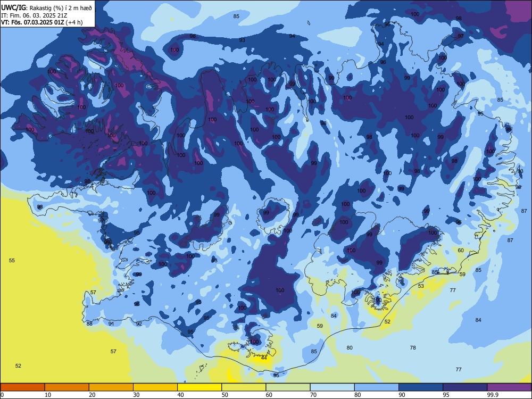Viewport: 532px width, 399px height.
Task: Click the legend tick label '70'
Action: click(313, 395)
